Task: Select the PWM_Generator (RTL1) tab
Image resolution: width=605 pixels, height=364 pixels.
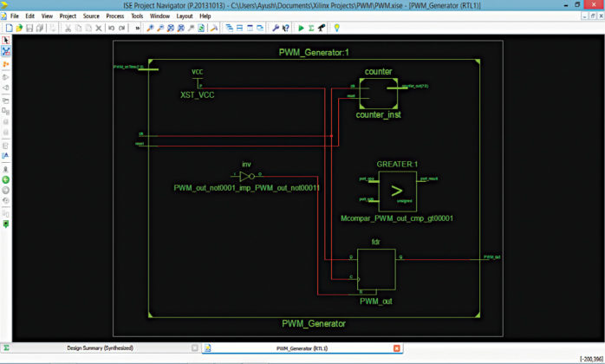Action: [302, 348]
